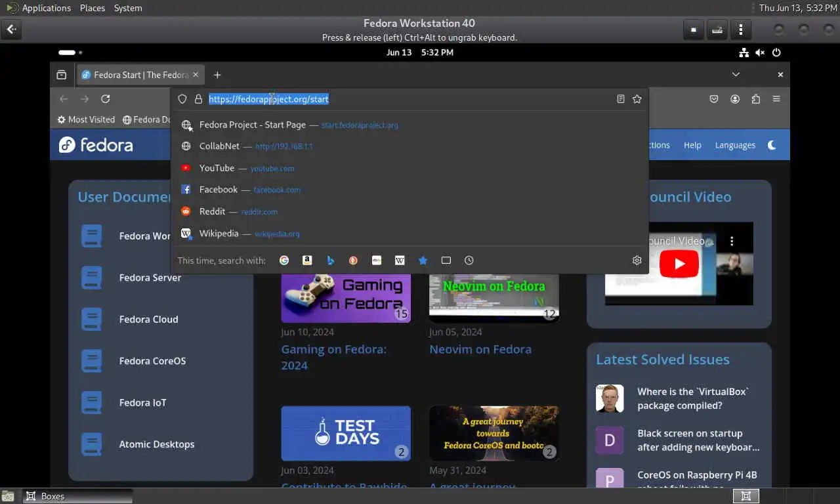Click the tracking protection shield icon
840x504 pixels.
[182, 99]
